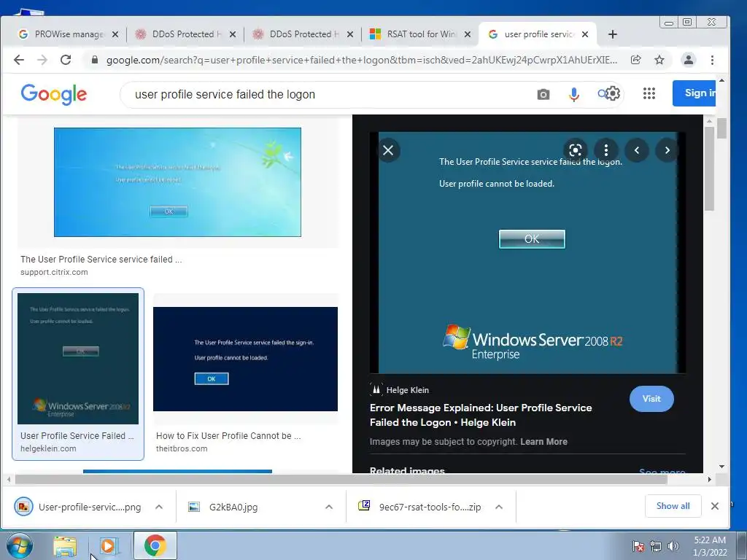Click The User Profile Service service failed caption
This screenshot has height=560, width=747.
tap(101, 260)
